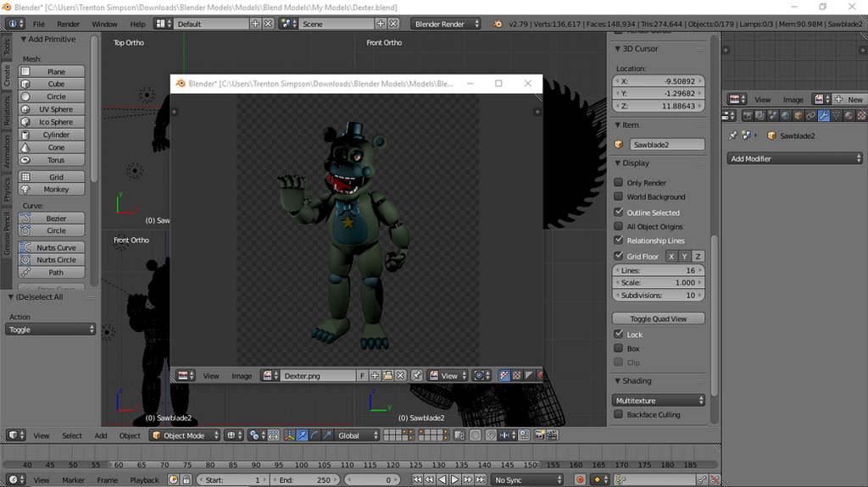Toggle Grid Floor checkbox

point(618,256)
